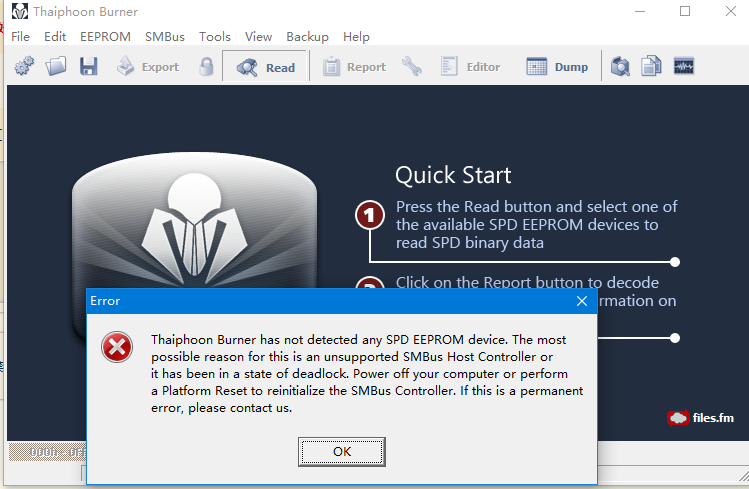Open the SMBus menu
The width and height of the screenshot is (749, 489).
(x=165, y=37)
